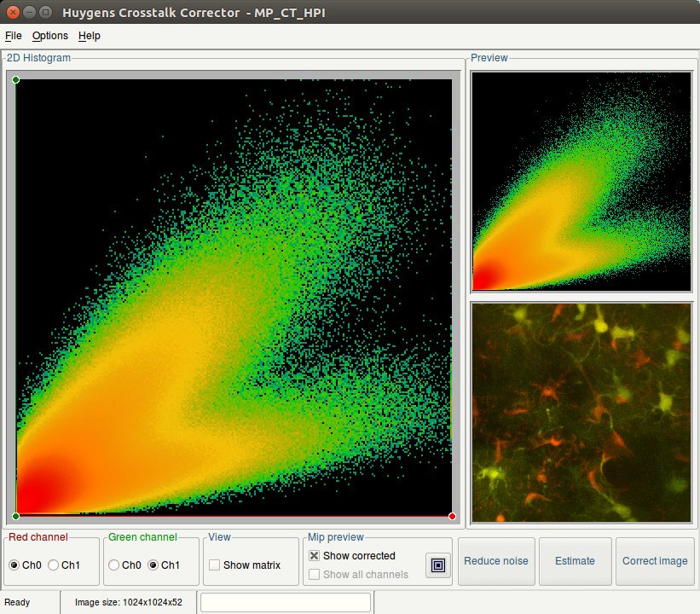This screenshot has height=614, width=700.
Task: Select Ch0 for the Red channel
Action: tap(14, 565)
